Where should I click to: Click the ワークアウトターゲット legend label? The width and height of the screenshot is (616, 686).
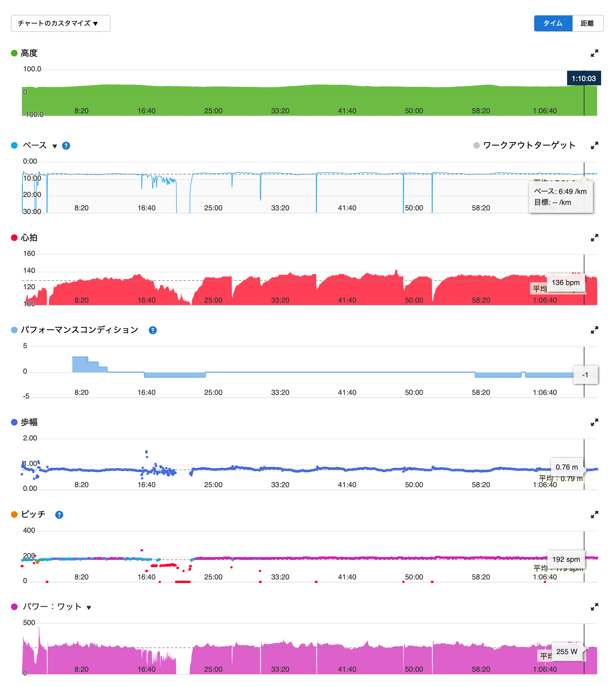529,145
